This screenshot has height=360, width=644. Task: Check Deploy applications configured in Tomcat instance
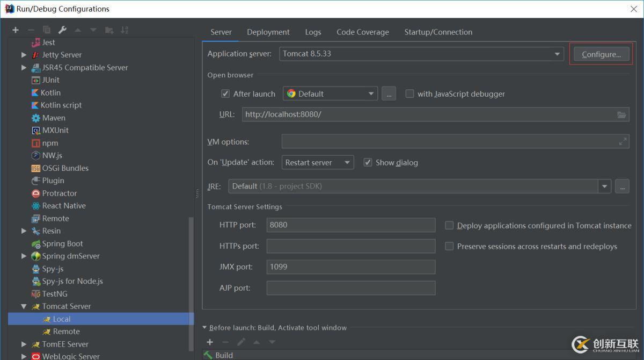click(x=449, y=225)
